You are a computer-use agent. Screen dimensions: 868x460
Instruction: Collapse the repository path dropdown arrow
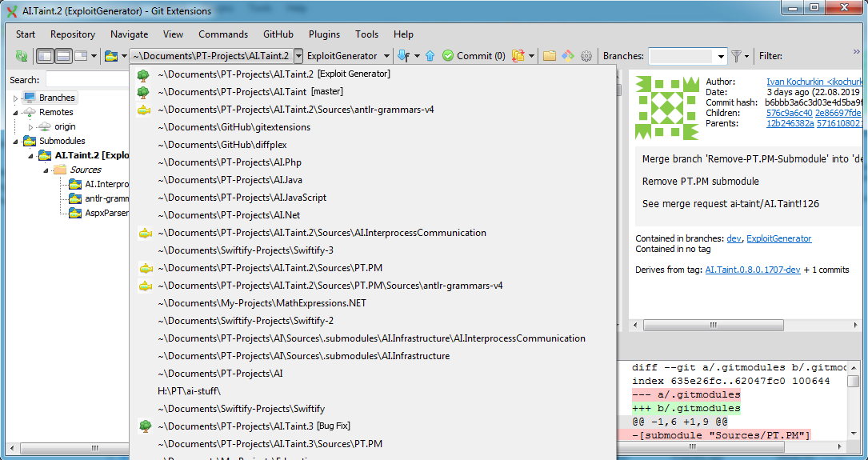point(299,56)
